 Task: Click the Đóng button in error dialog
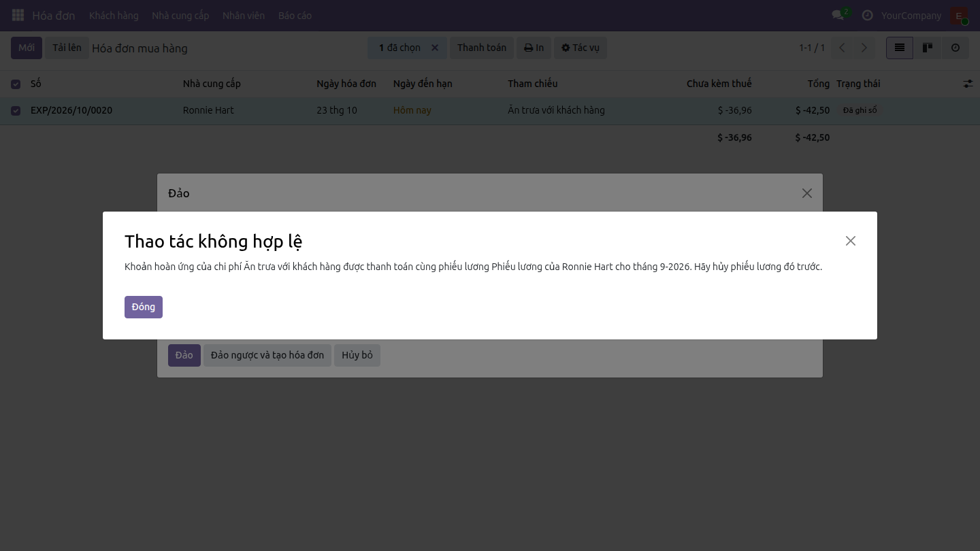point(144,307)
